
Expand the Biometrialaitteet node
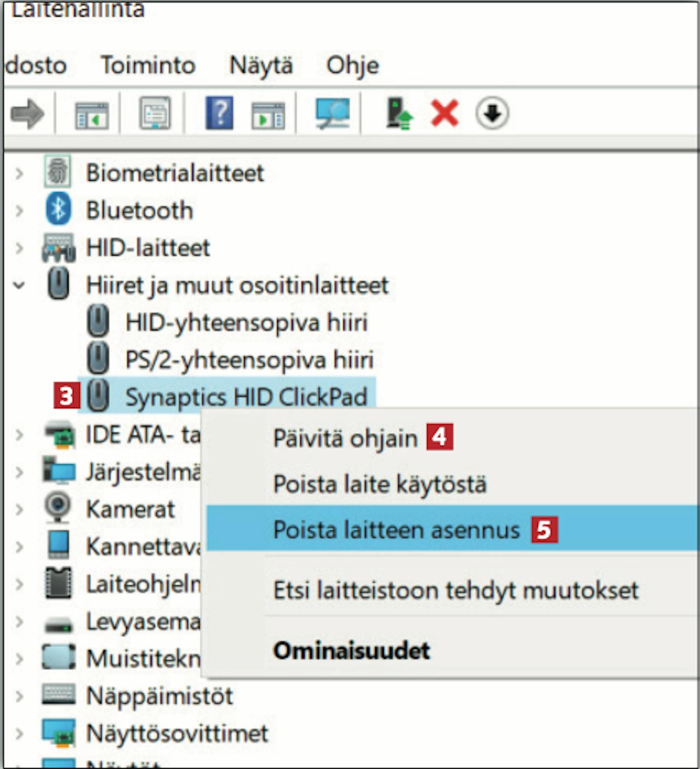pyautogui.click(x=19, y=174)
